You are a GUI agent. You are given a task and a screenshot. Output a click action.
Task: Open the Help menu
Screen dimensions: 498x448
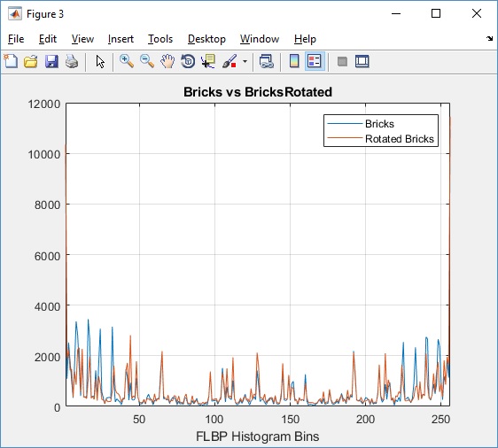tap(305, 39)
